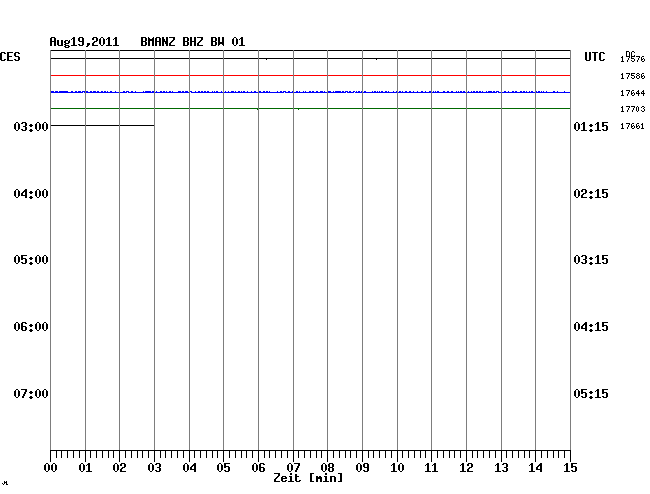
Task: Click the 03:00 CES time label
Action: coord(31,126)
